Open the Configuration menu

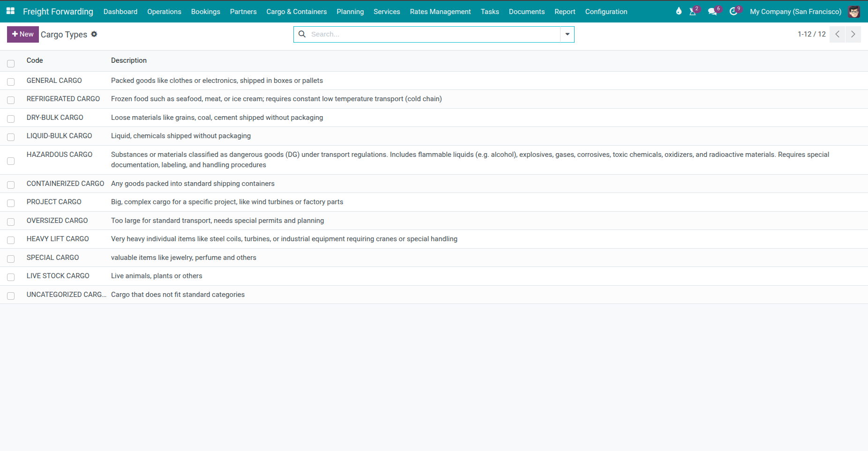tap(606, 12)
